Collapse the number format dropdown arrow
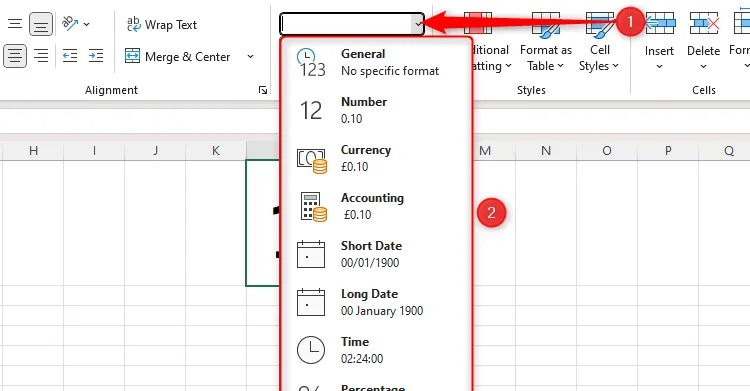750x391 pixels. [x=418, y=24]
